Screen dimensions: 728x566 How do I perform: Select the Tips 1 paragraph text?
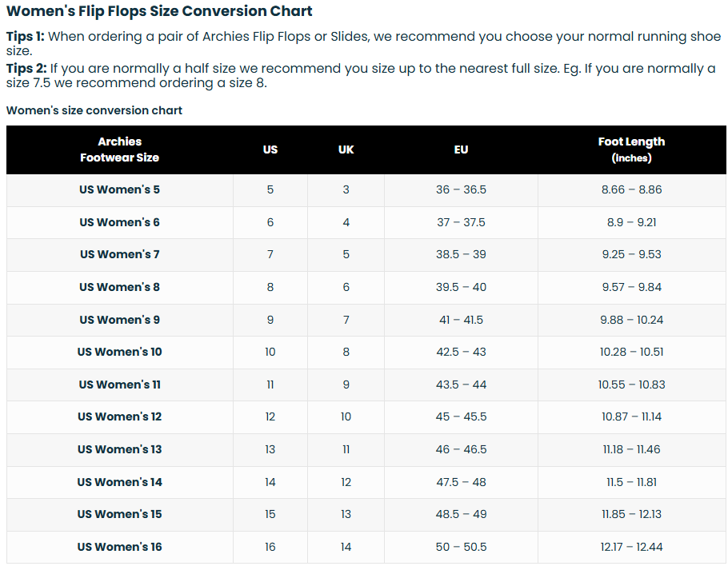(363, 43)
